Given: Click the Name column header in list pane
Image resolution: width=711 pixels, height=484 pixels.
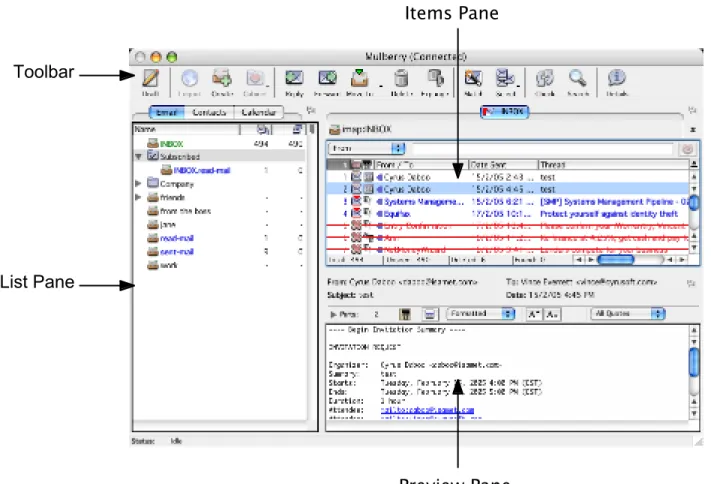Looking at the screenshot, I should pos(186,130).
